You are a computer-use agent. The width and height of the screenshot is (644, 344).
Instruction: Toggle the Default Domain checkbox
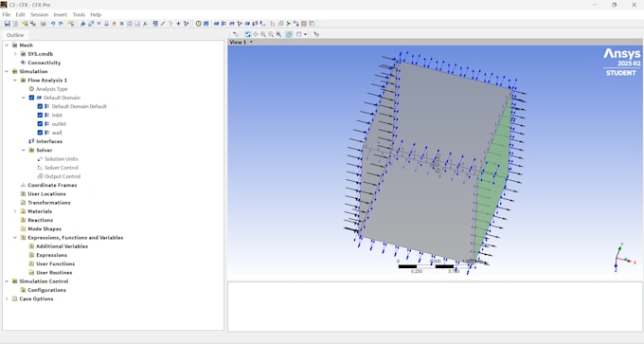(x=31, y=98)
